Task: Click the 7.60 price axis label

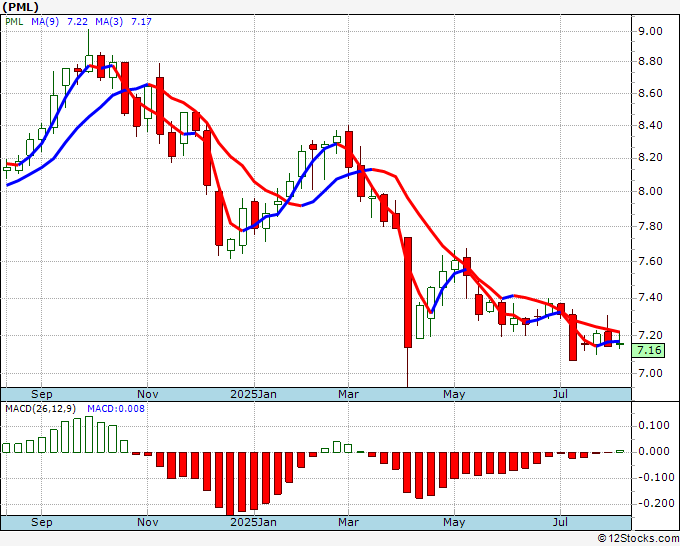Action: pos(650,261)
